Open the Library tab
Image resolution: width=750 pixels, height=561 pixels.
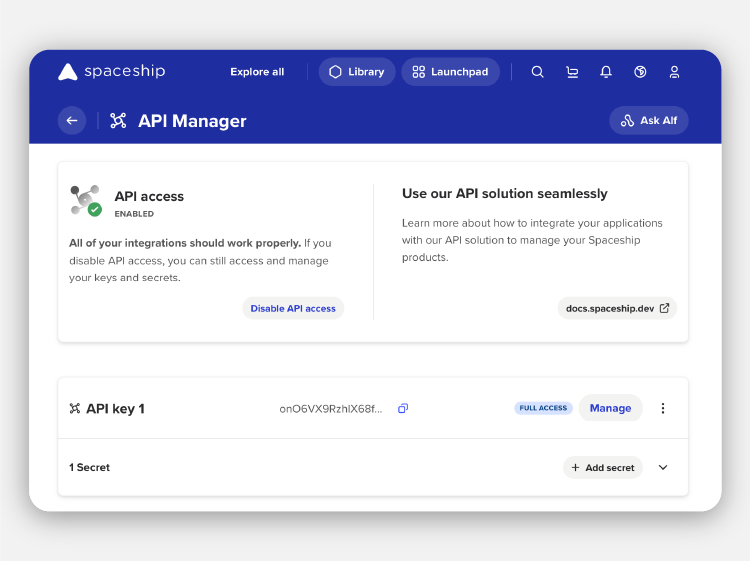click(357, 72)
